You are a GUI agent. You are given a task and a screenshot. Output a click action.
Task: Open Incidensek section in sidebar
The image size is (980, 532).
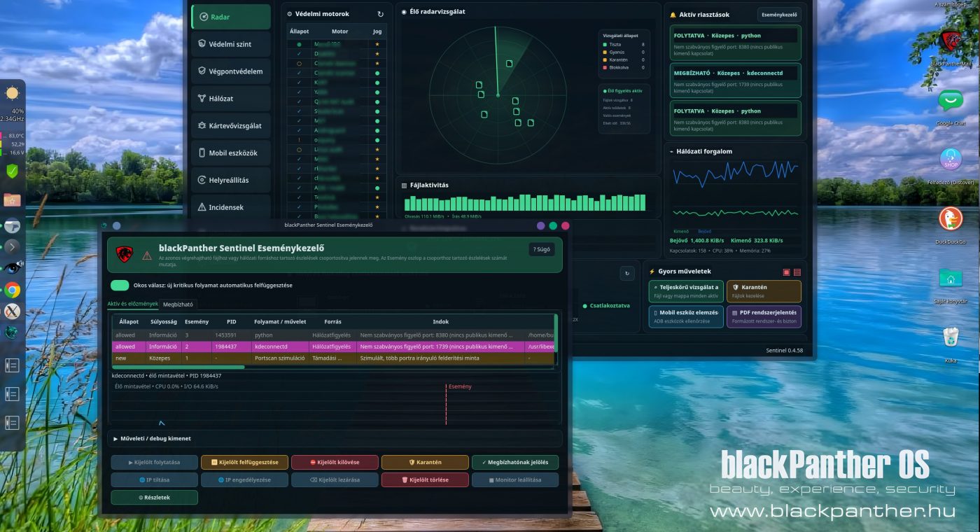(231, 207)
